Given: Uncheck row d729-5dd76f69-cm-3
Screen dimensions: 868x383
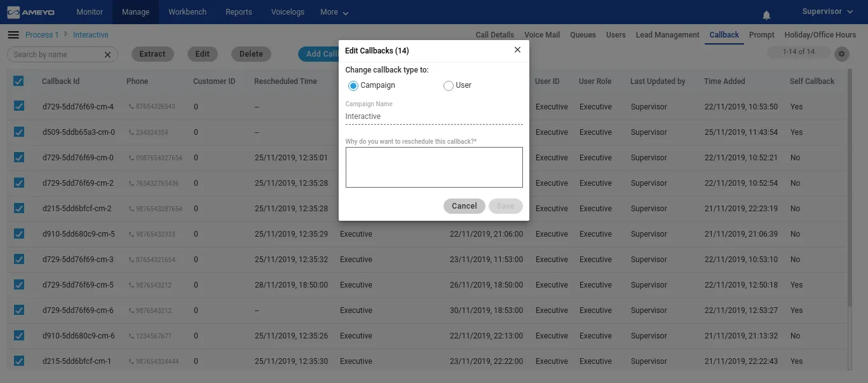Looking at the screenshot, I should coord(18,259).
